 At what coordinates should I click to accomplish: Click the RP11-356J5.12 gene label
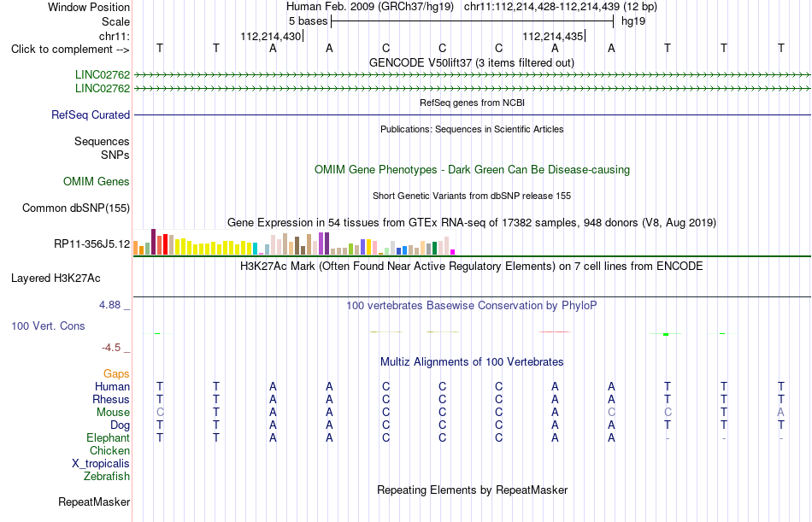pyautogui.click(x=91, y=243)
